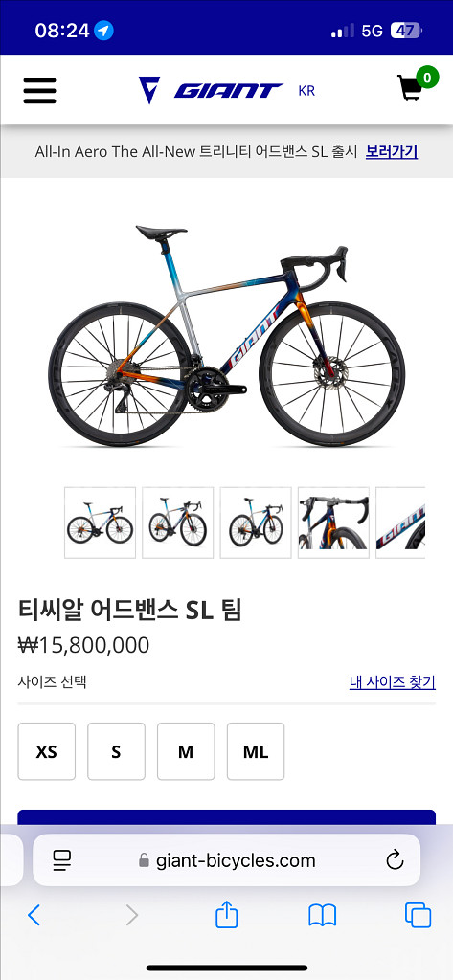View the handlebar close-up thumbnail
Screen dimensions: 453x980
click(x=333, y=523)
